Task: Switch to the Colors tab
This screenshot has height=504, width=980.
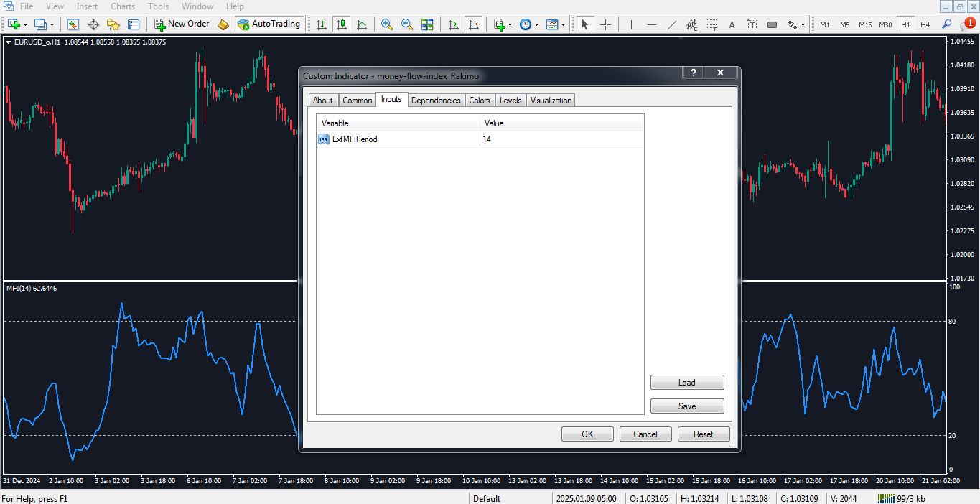Action: [480, 101]
